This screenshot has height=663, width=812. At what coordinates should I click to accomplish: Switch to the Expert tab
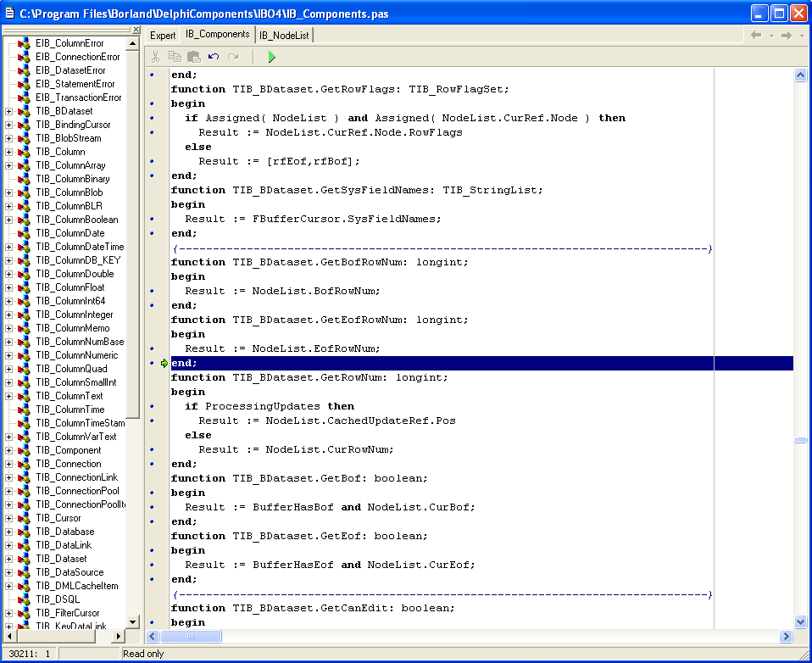click(x=163, y=36)
